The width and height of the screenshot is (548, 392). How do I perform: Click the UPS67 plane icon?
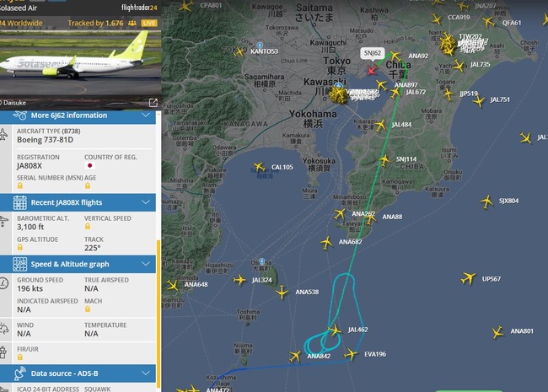click(468, 278)
